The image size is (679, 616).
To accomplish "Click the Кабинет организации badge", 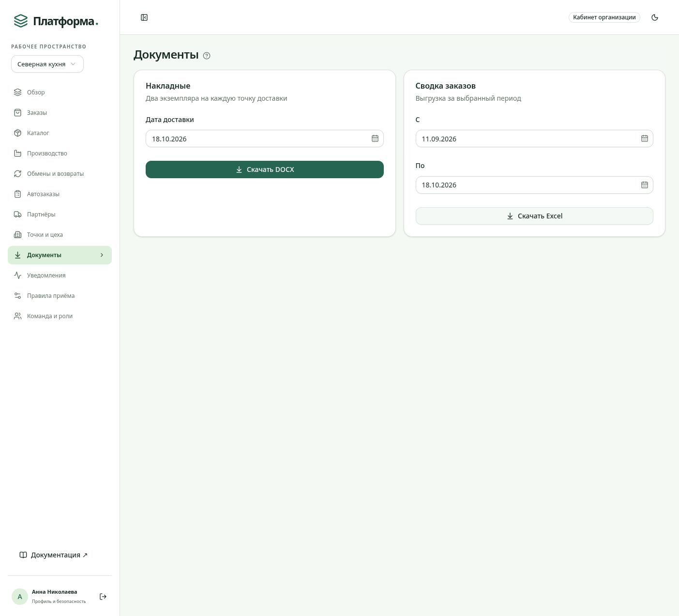I will [604, 17].
